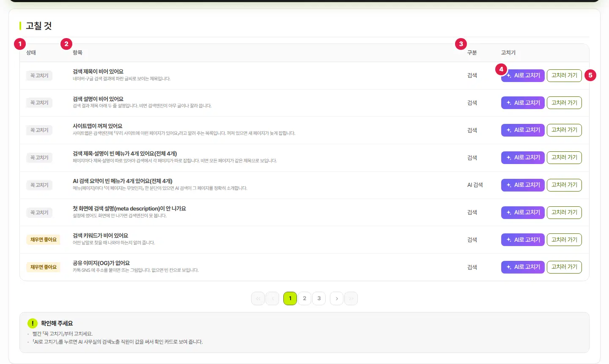This screenshot has width=609, height=364.
Task: Click AI 검색 요약이 빈 메뉴가 4개 있어요 title
Action: pos(123,181)
